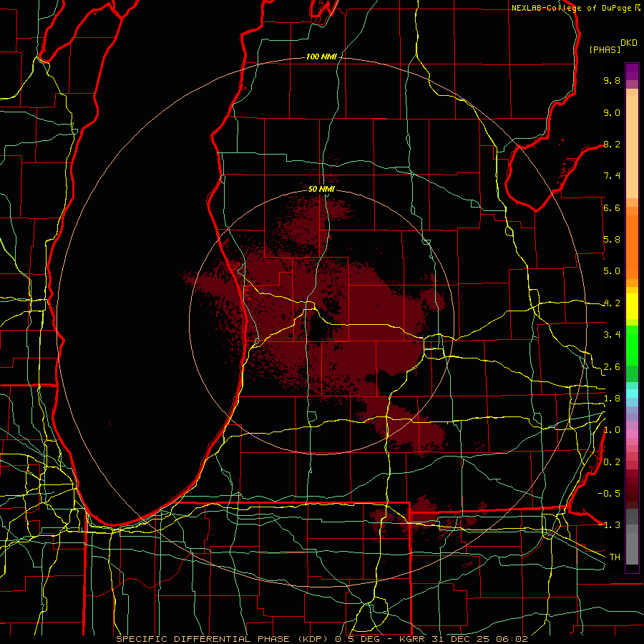Select the bright green color bar segment

[x=632, y=346]
